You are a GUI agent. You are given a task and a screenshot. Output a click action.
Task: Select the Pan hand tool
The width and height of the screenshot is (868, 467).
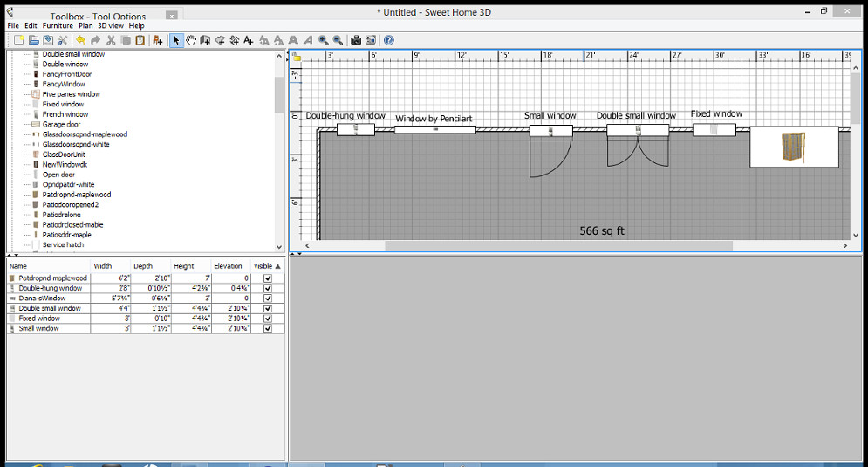click(x=191, y=40)
